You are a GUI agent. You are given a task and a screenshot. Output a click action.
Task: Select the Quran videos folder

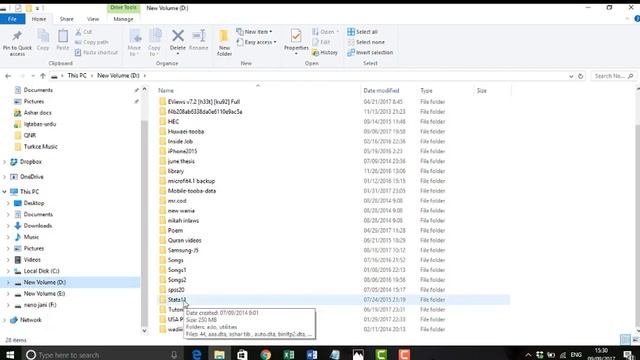tap(184, 240)
